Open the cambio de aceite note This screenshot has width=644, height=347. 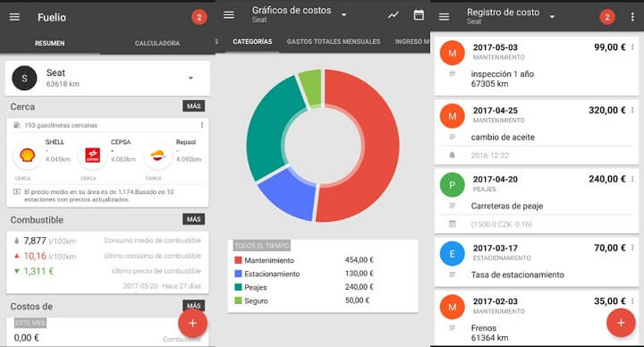pos(503,137)
